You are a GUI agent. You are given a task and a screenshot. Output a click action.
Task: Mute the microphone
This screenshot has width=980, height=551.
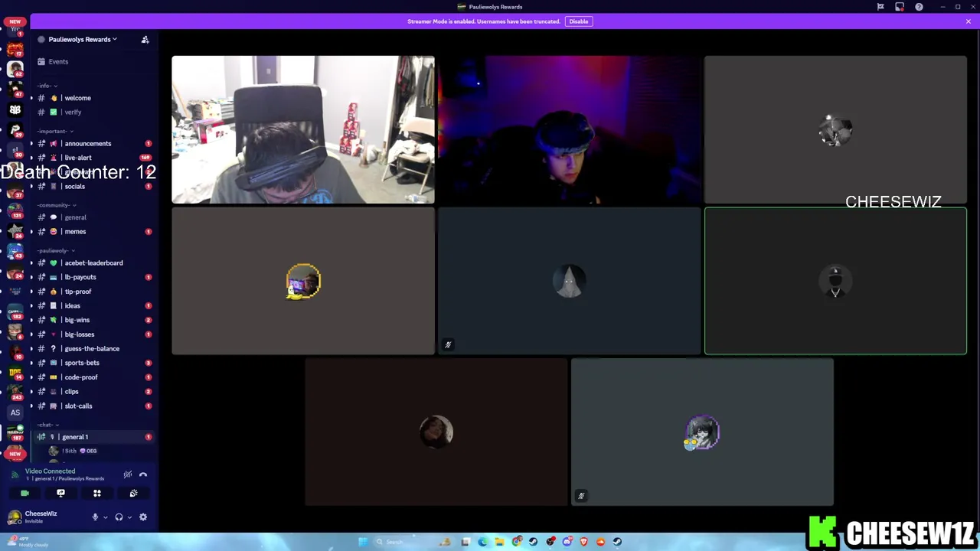pyautogui.click(x=95, y=517)
